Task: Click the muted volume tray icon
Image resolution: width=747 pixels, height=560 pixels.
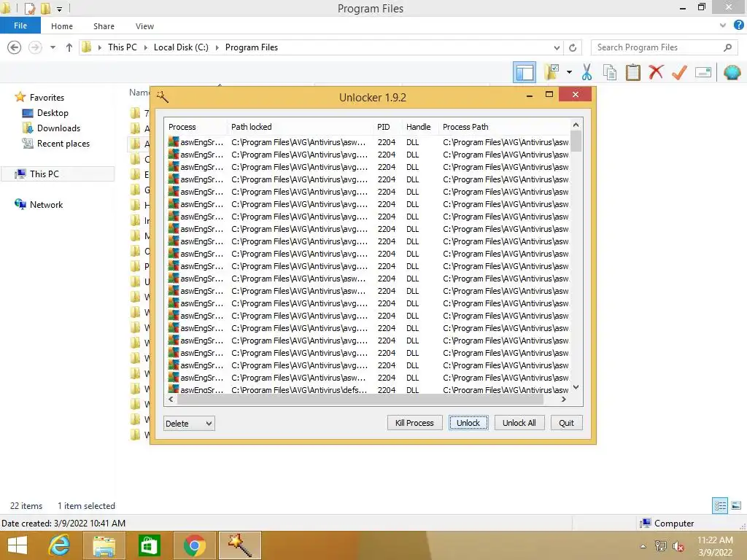Action: 678,546
